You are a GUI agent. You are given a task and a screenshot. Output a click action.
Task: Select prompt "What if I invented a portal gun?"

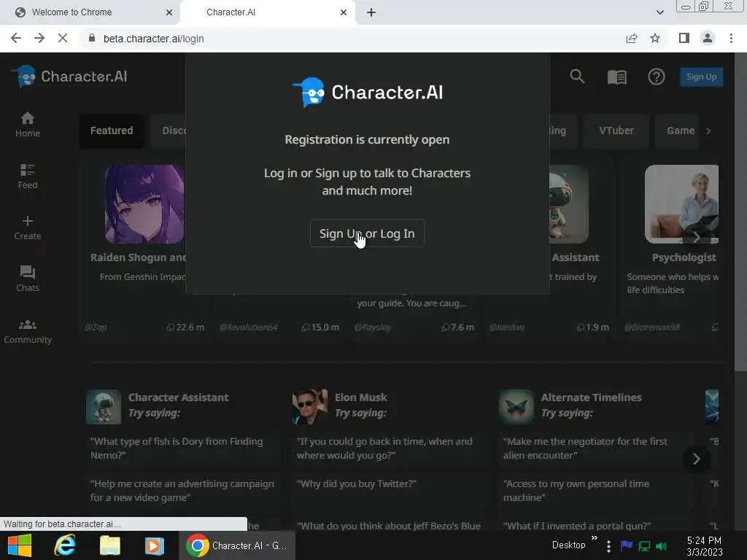pyautogui.click(x=577, y=526)
